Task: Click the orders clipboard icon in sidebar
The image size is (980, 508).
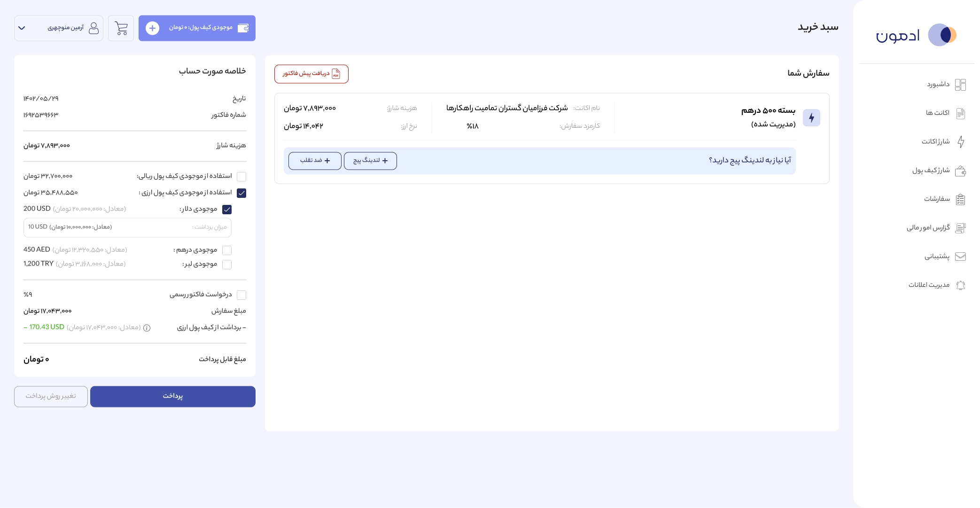Action: pyautogui.click(x=961, y=199)
